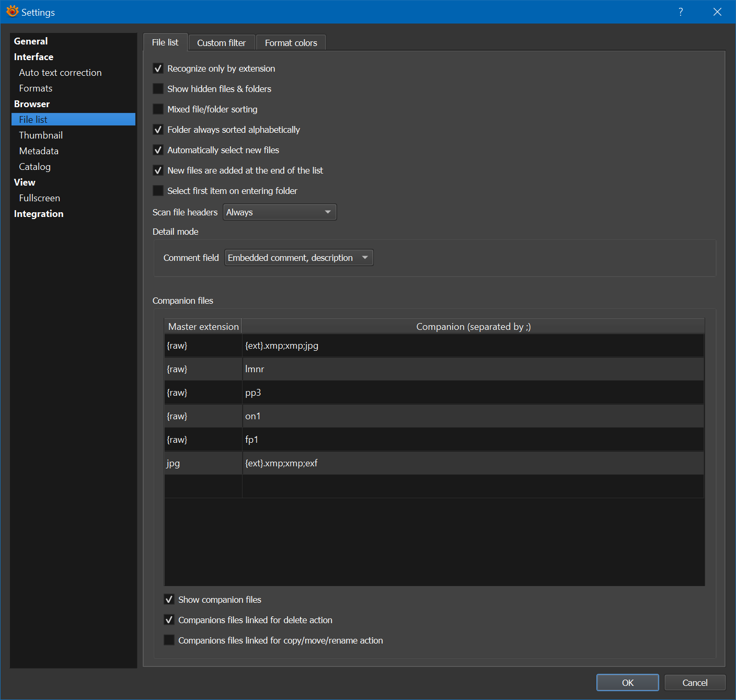Uncheck Recognize only by extension
736x700 pixels.
point(158,68)
